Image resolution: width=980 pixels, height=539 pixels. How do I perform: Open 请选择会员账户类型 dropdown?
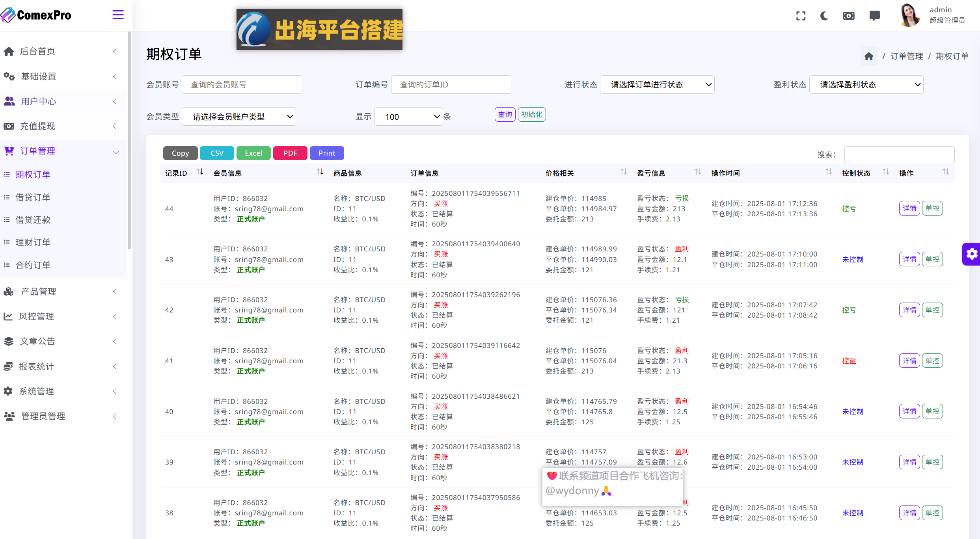[x=238, y=117]
